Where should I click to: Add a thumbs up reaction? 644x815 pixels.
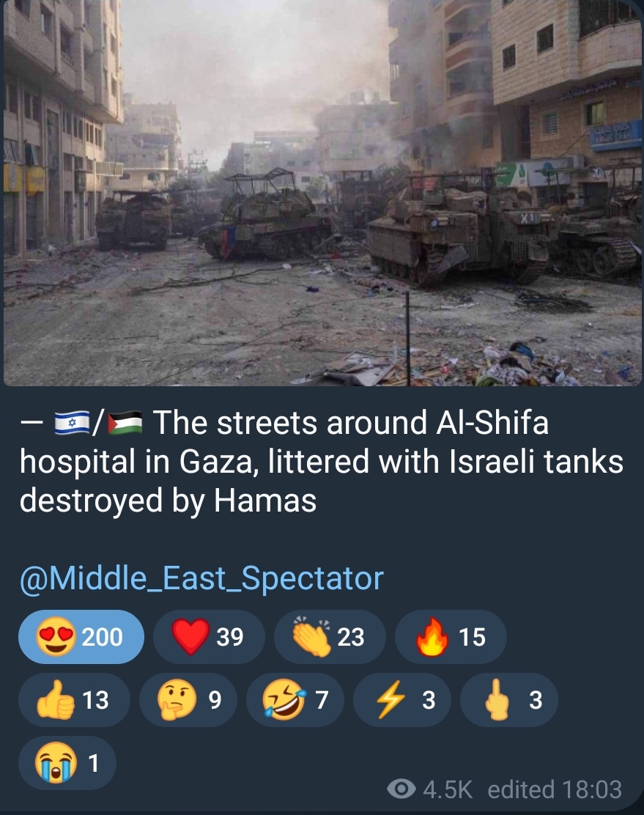[74, 700]
